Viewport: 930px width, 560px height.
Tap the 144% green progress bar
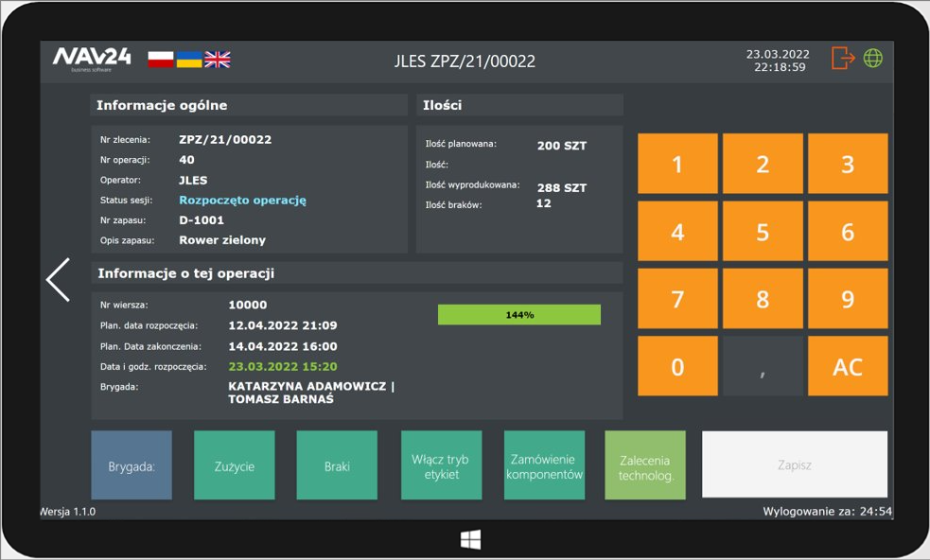(x=518, y=315)
